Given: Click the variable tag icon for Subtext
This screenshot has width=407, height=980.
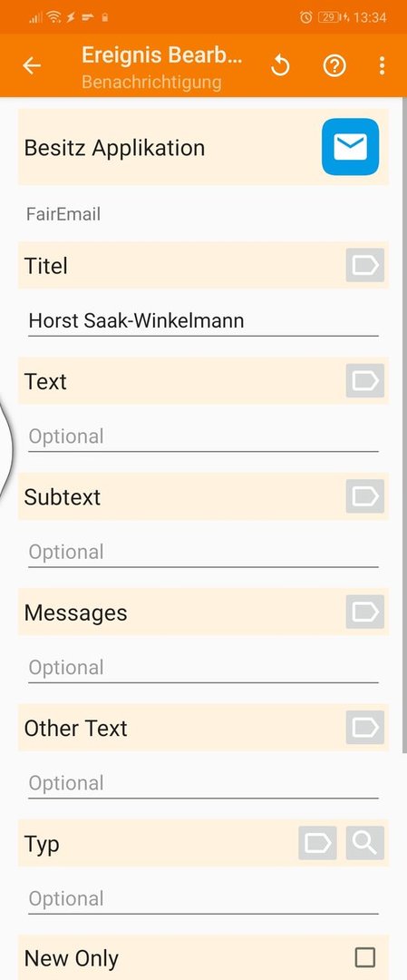Looking at the screenshot, I should 365,496.
